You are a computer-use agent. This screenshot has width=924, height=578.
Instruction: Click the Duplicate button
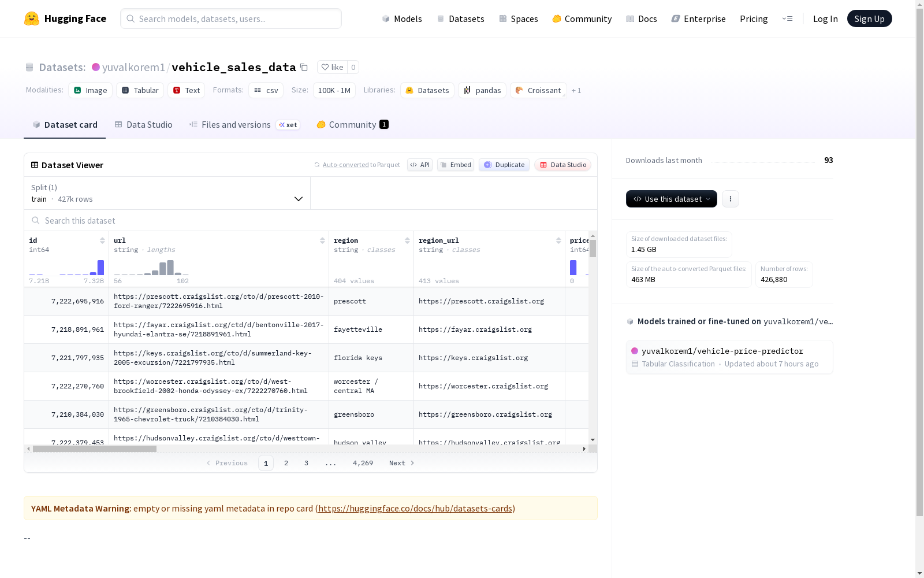tap(504, 165)
